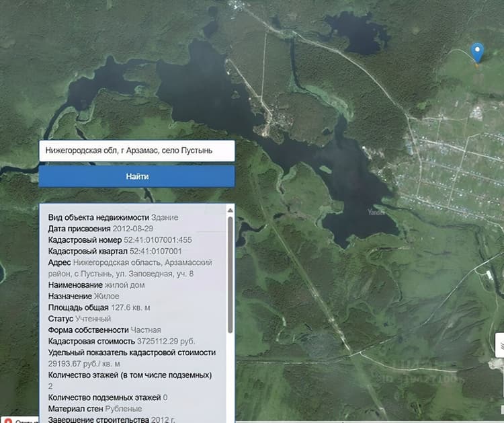Click the Форма собственности Частная line

tap(104, 330)
